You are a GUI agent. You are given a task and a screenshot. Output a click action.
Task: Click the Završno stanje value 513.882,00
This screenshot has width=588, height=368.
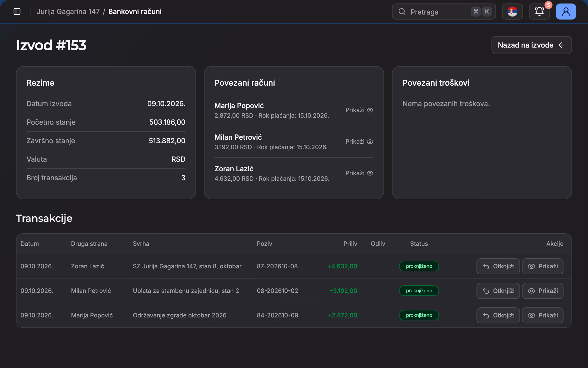tap(167, 141)
